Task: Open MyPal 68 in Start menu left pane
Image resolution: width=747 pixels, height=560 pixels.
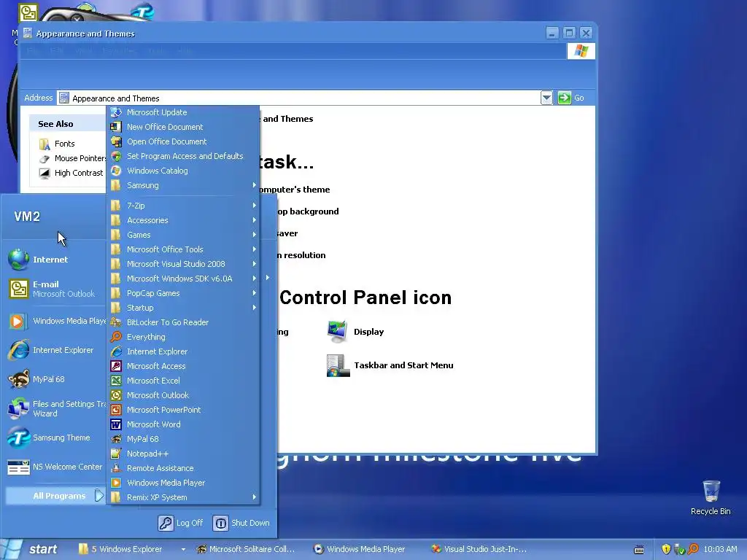Action: [55, 379]
